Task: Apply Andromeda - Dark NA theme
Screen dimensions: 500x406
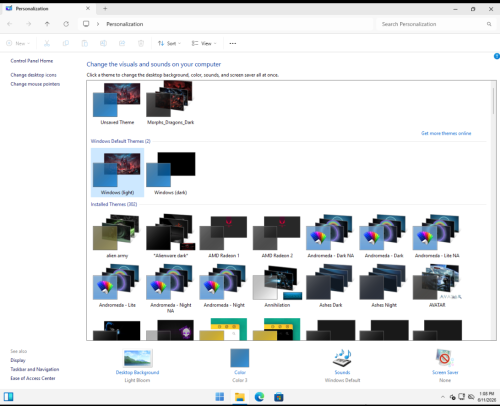Action: (330, 236)
